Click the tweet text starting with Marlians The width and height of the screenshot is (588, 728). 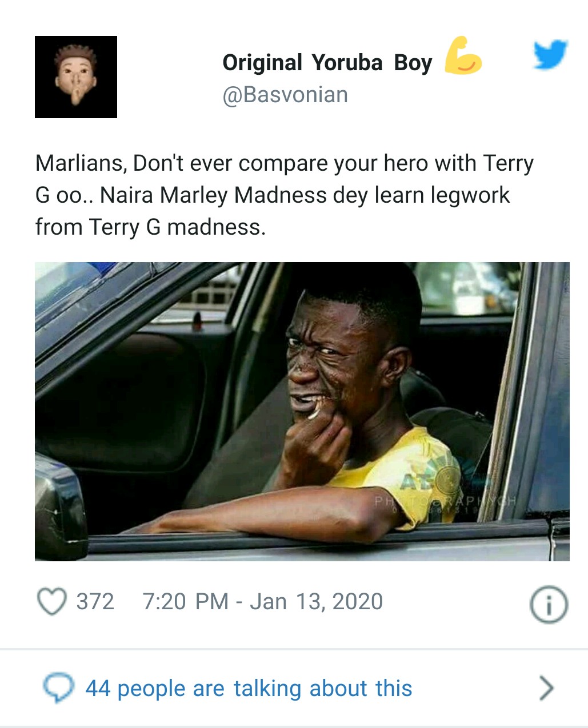pyautogui.click(x=284, y=195)
